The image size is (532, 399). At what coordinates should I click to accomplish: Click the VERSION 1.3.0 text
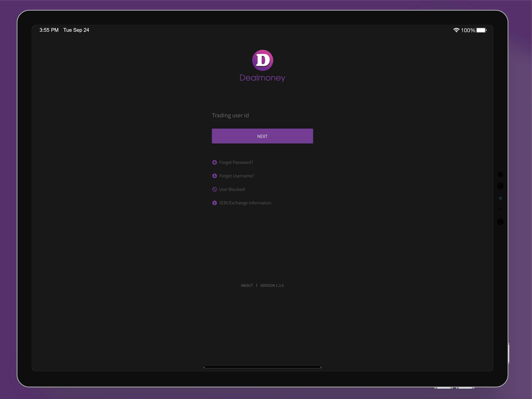[272, 285]
